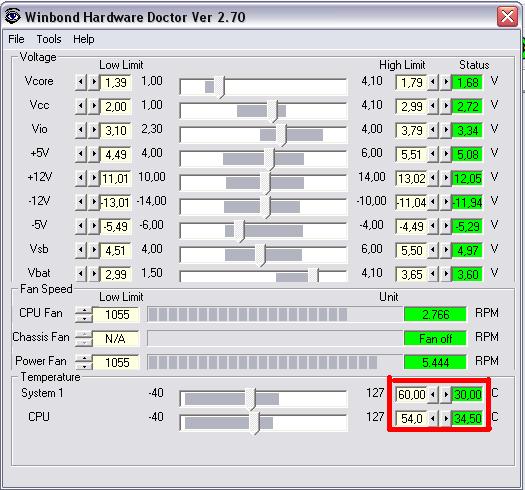Increase the +12V low limit with right arrow
The width and height of the screenshot is (525, 490).
pos(94,178)
